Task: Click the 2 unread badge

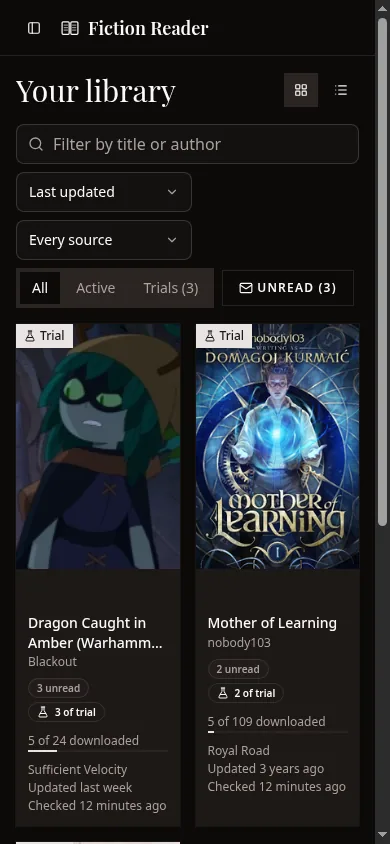Action: [238, 669]
